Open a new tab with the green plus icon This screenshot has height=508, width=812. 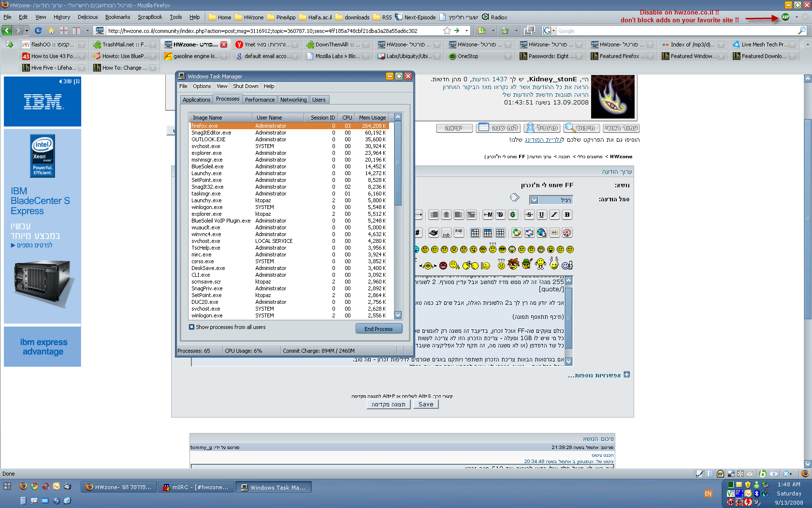9,44
